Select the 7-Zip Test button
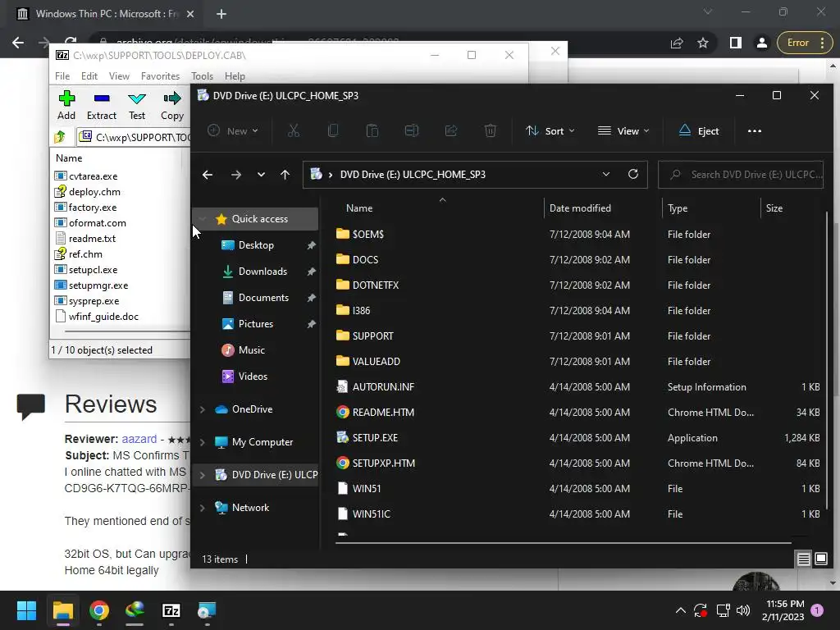Screen dimensions: 840x630 tap(137, 105)
